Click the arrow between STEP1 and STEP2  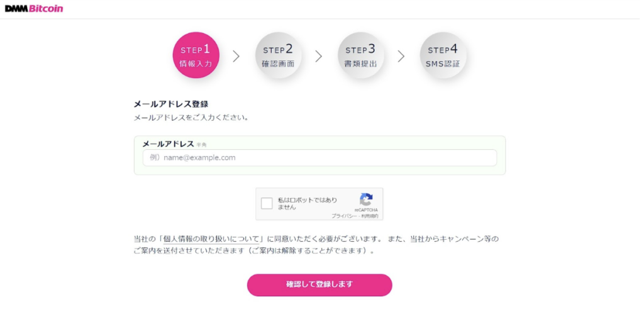tap(236, 56)
